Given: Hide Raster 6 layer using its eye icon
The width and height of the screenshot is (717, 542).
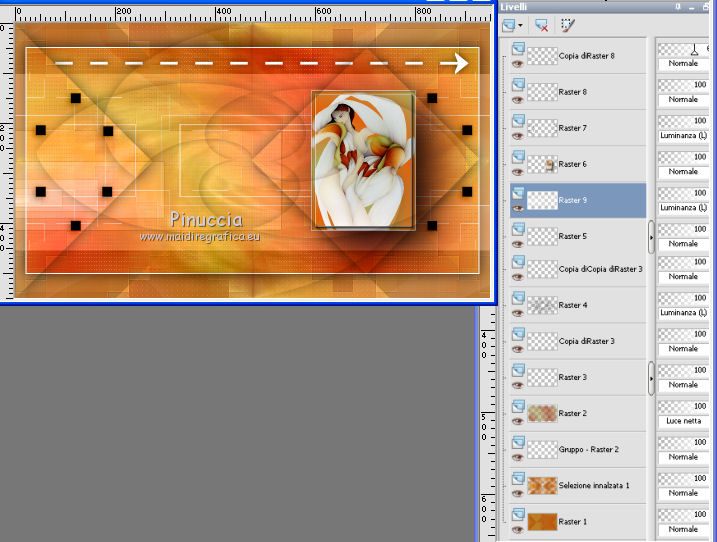Looking at the screenshot, I should (518, 172).
